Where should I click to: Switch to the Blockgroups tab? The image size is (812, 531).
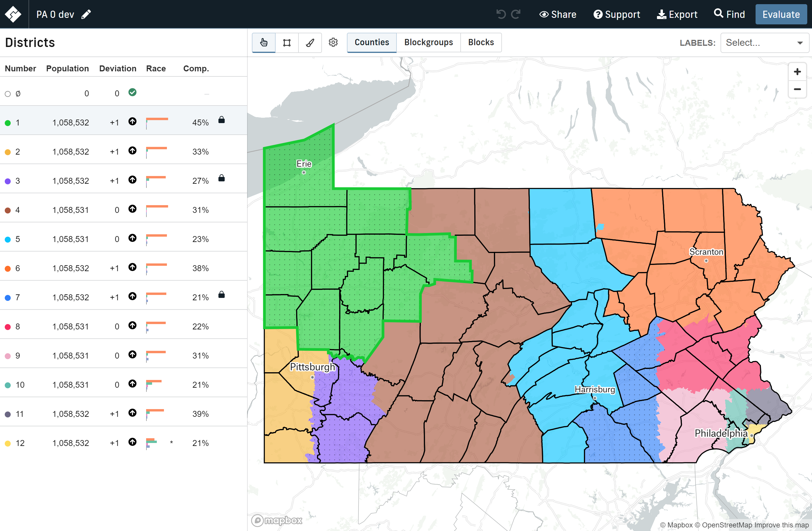click(x=428, y=42)
